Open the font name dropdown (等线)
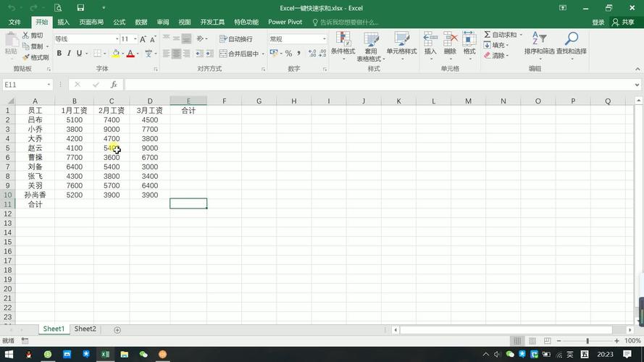Screen dimensions: 644x362 [117, 39]
